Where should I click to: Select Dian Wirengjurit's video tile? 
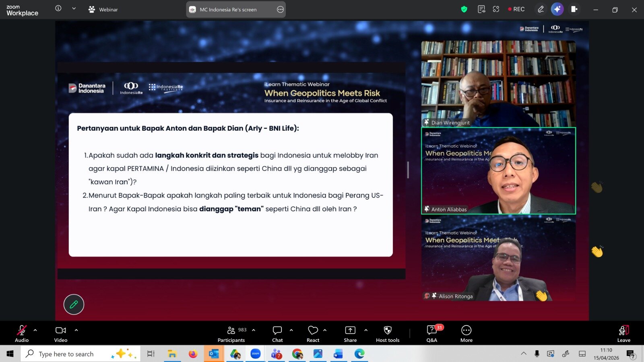click(498, 84)
